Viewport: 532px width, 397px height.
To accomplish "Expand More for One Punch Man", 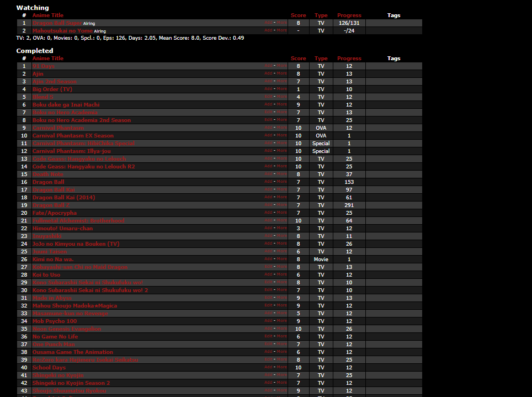I will tap(281, 343).
